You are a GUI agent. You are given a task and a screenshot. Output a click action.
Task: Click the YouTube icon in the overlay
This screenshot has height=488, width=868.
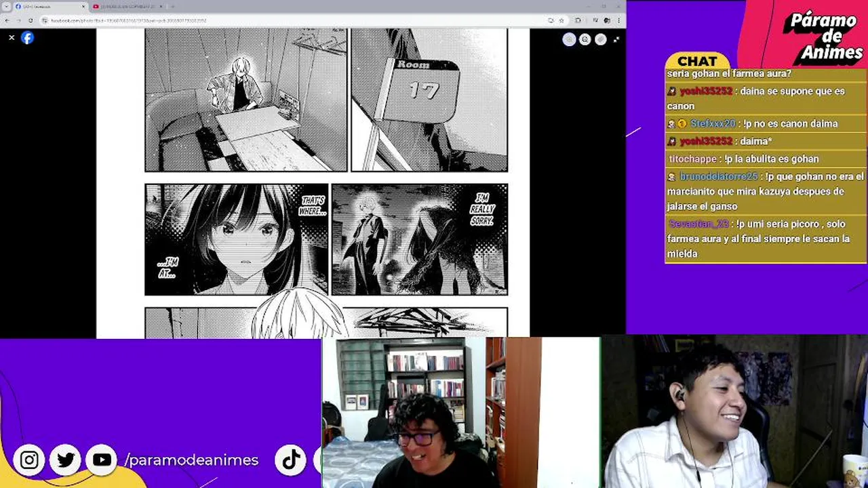click(102, 460)
